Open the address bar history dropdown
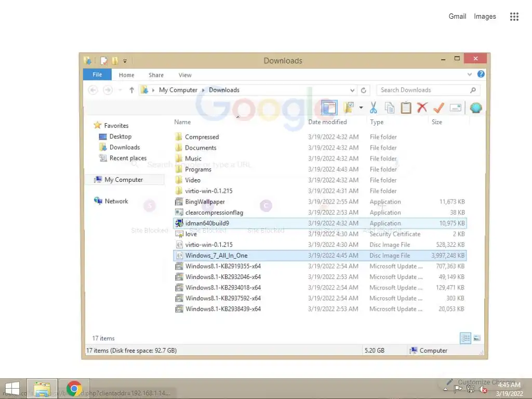Screen dimensions: 532x399 click(352, 90)
